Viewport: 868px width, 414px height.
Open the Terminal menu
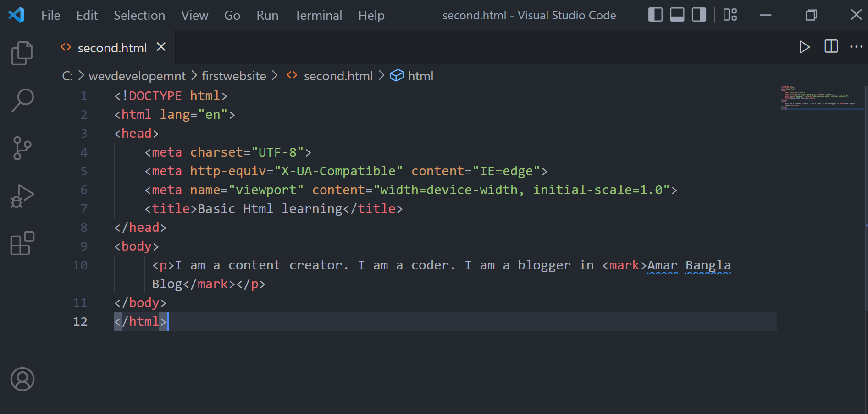[318, 15]
